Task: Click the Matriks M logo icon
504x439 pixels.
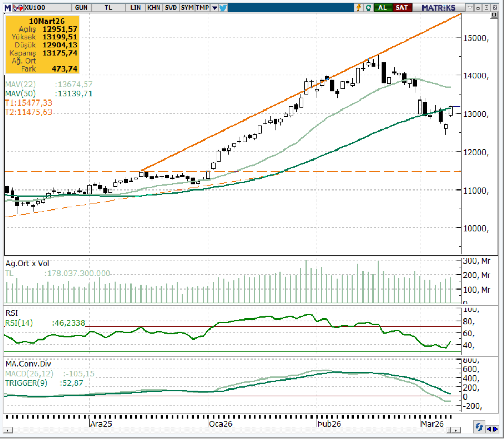Action: click(x=7, y=7)
